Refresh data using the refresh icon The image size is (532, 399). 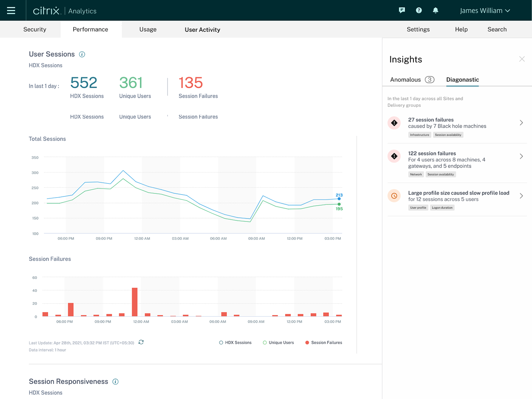(x=141, y=342)
